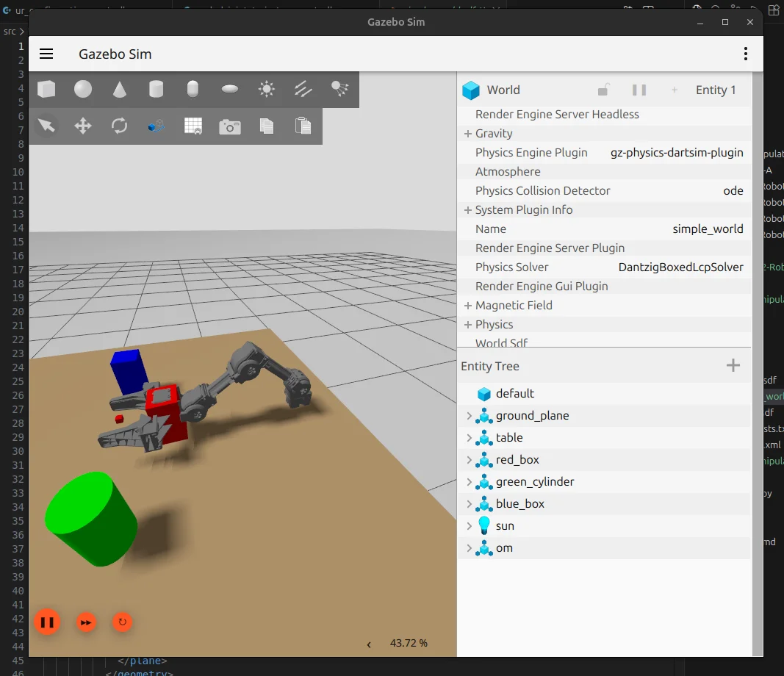The height and width of the screenshot is (676, 784).
Task: Add a directional light
Action: [x=303, y=89]
